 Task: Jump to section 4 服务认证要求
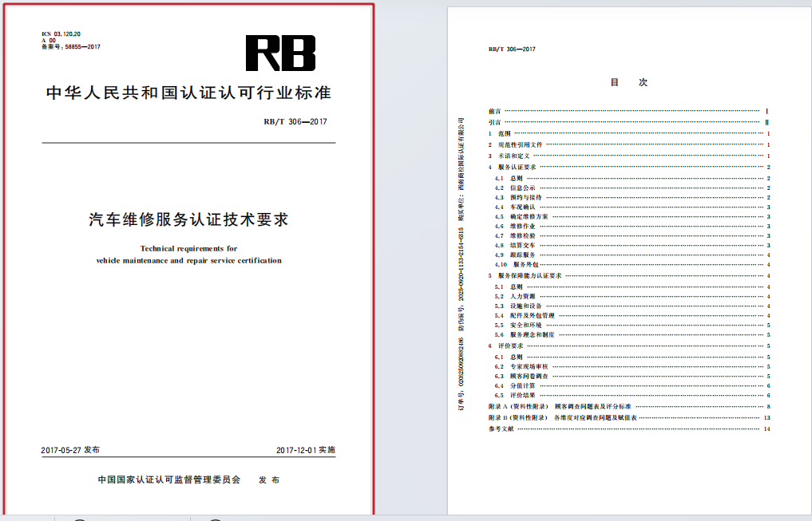tap(628, 167)
